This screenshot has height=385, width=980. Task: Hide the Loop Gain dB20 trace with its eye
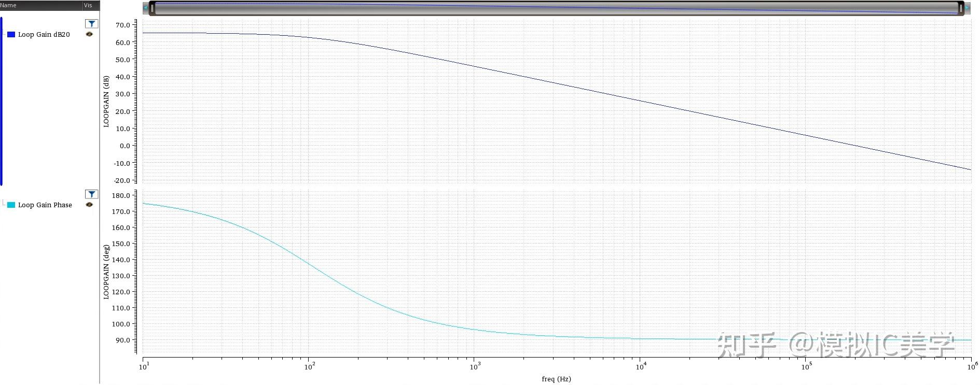(89, 34)
